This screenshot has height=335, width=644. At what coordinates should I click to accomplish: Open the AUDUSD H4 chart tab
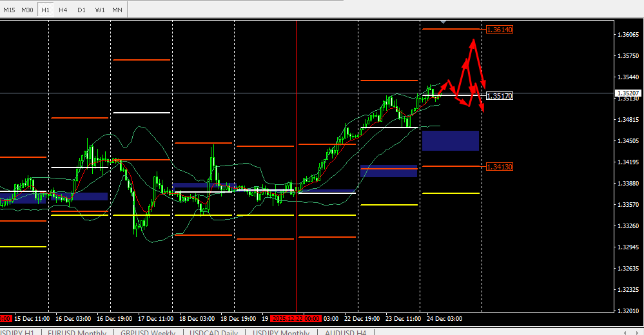click(x=346, y=332)
